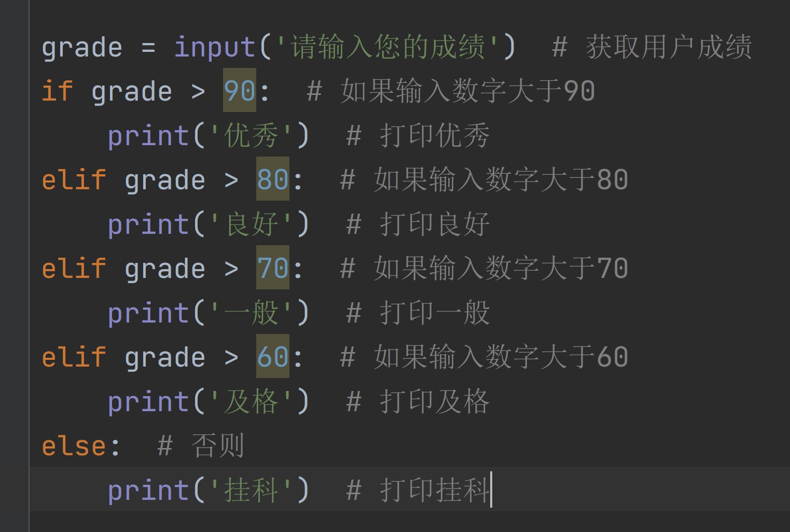Click the highlighted number 60 in the elif condition
The image size is (790, 532).
click(272, 357)
